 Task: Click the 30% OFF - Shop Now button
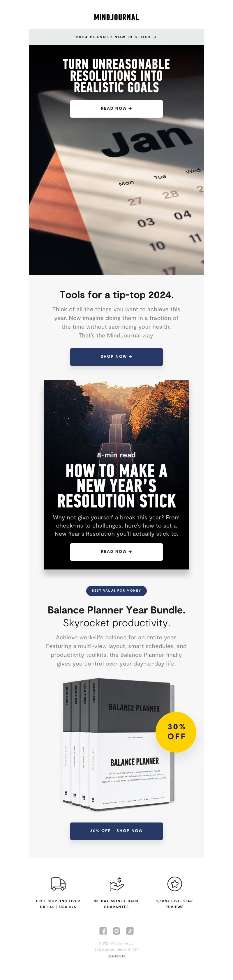[116, 830]
